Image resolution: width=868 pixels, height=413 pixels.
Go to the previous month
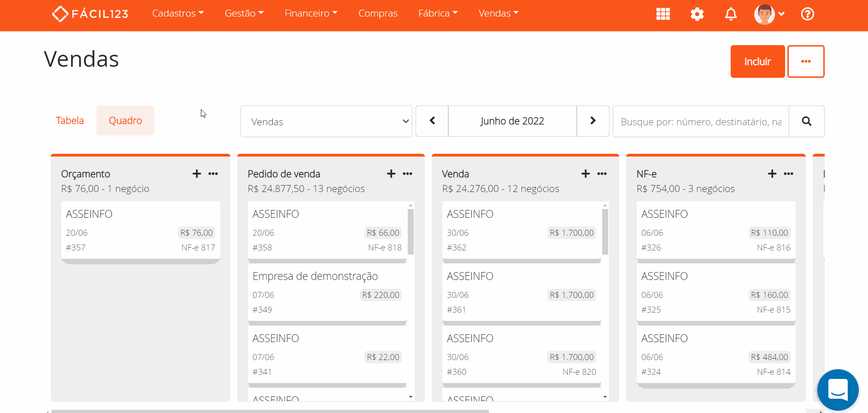click(432, 121)
